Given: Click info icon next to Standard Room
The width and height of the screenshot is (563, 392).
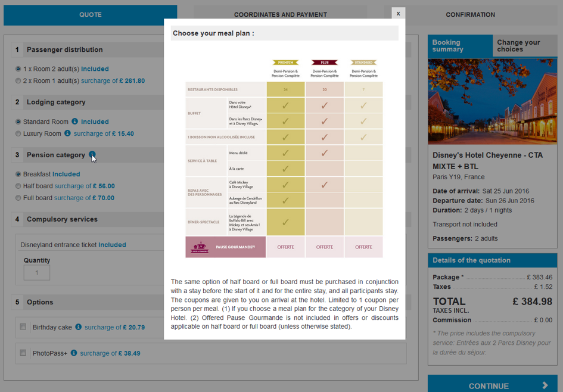Looking at the screenshot, I should (76, 122).
